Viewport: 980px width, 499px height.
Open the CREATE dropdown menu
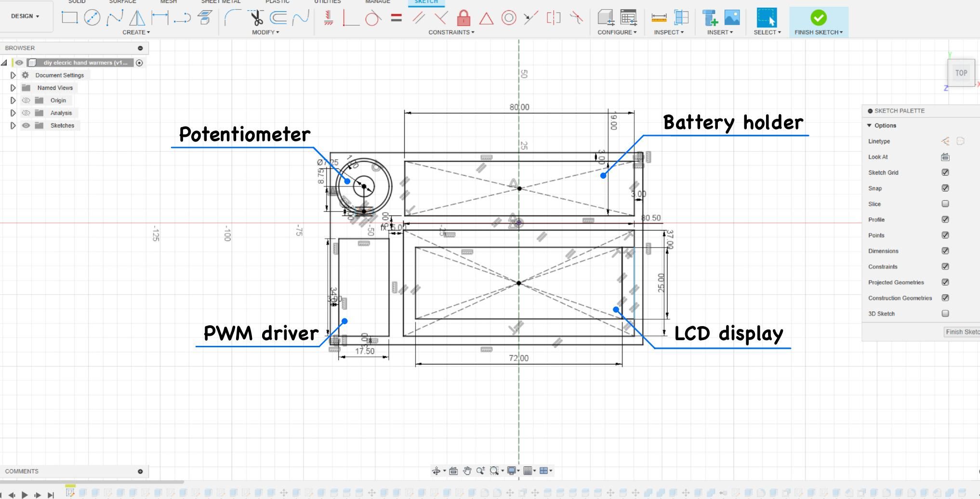(x=136, y=32)
